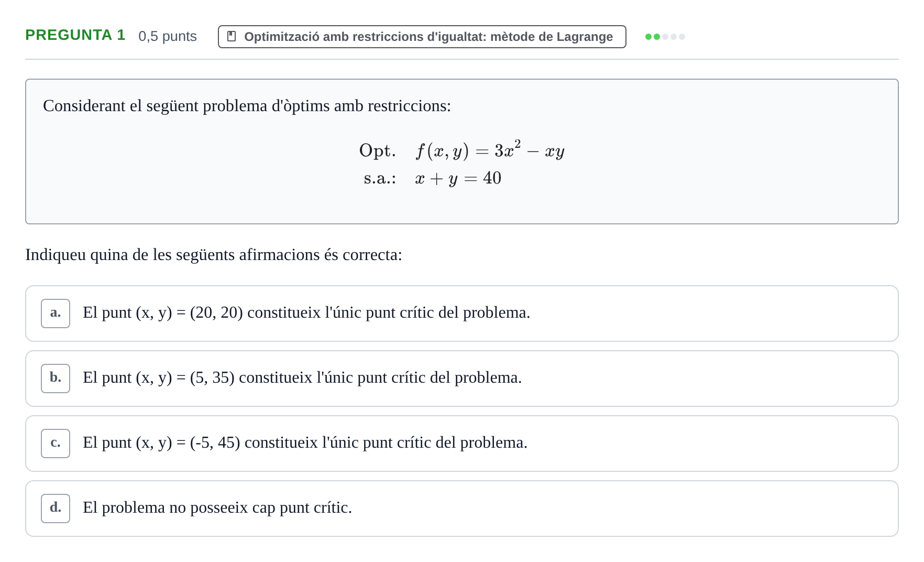924x562 pixels.
Task: Select answer option c letter box
Action: click(x=56, y=444)
